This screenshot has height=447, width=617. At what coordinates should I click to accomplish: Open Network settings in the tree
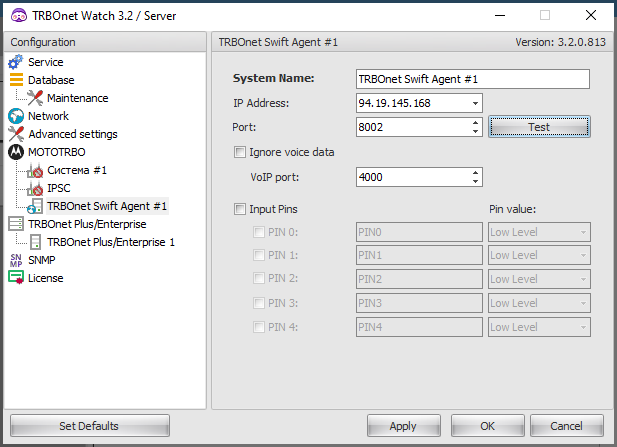[48, 116]
